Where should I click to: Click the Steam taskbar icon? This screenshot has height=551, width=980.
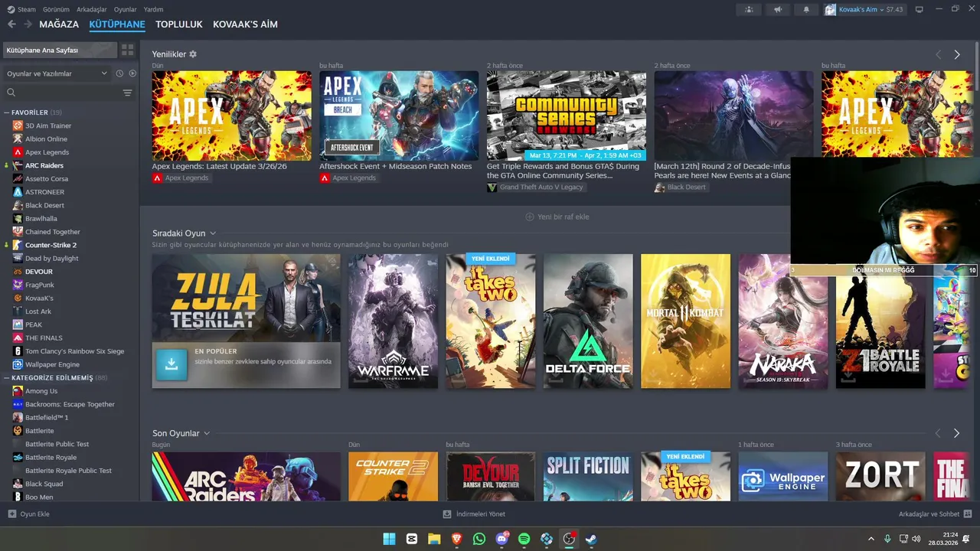click(591, 539)
